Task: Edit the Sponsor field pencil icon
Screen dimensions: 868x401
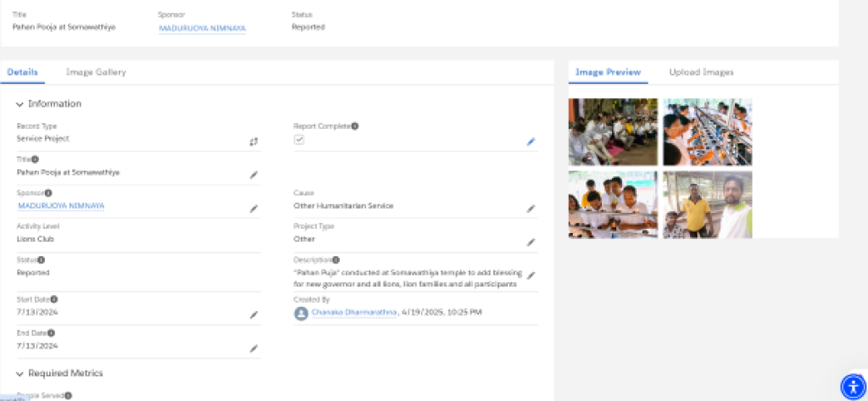Action: (x=253, y=209)
